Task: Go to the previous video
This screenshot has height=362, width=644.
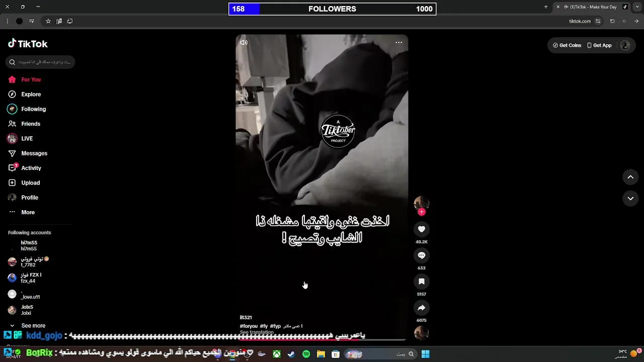Action: coord(630,177)
